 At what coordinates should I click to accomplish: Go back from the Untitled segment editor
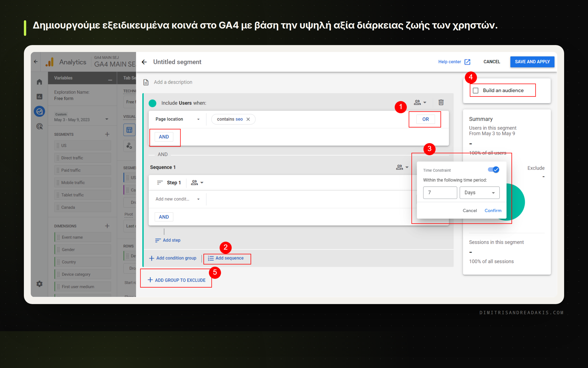click(144, 62)
